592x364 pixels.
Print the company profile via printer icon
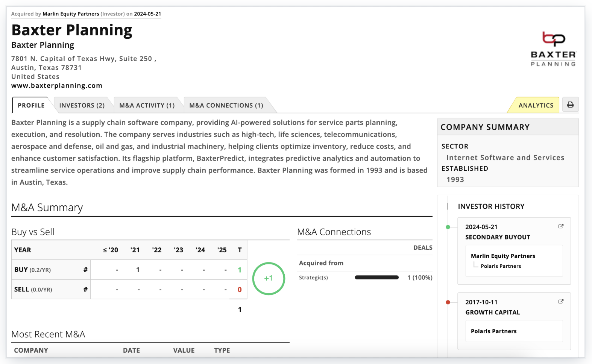coord(570,105)
